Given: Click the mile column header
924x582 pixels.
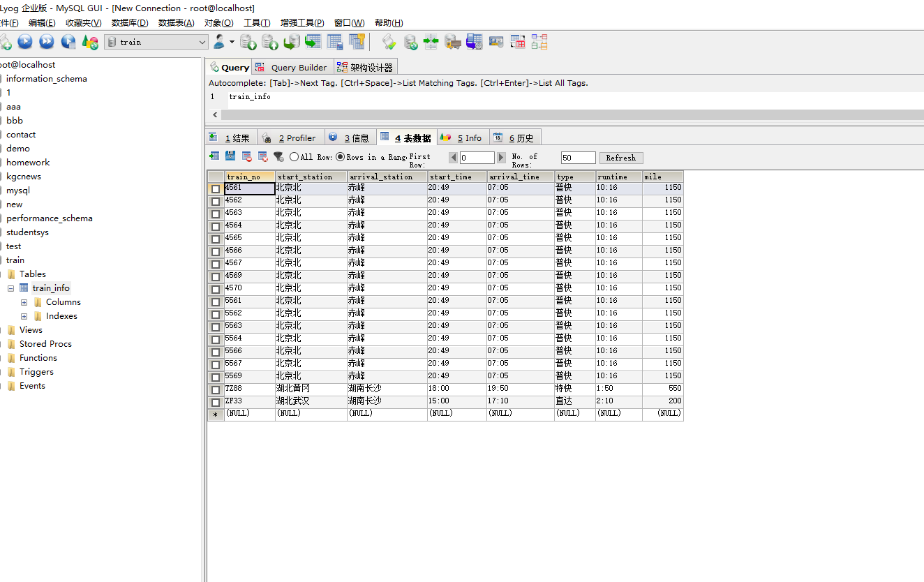Looking at the screenshot, I should coord(663,177).
